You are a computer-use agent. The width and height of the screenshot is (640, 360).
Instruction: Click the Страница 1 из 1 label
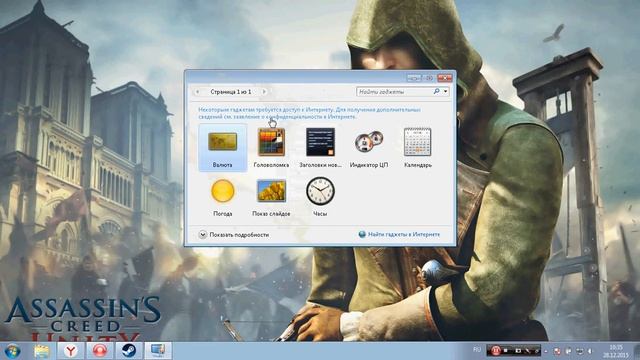pyautogui.click(x=231, y=92)
